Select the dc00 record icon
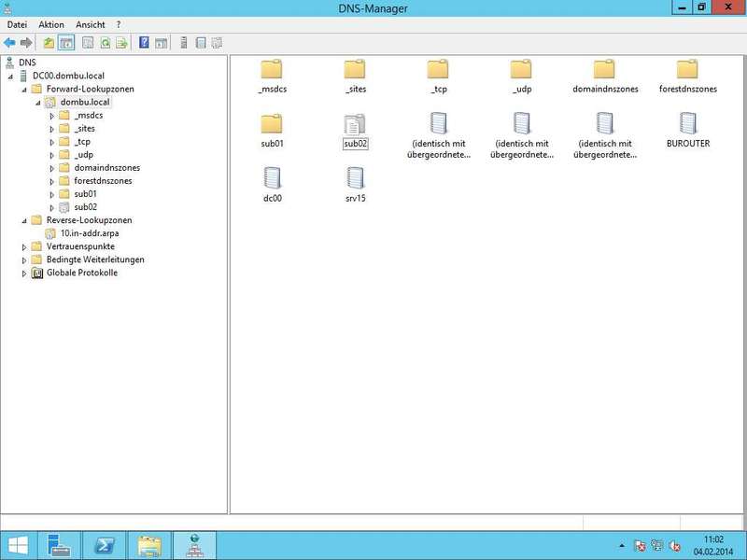The image size is (747, 560). tap(272, 178)
